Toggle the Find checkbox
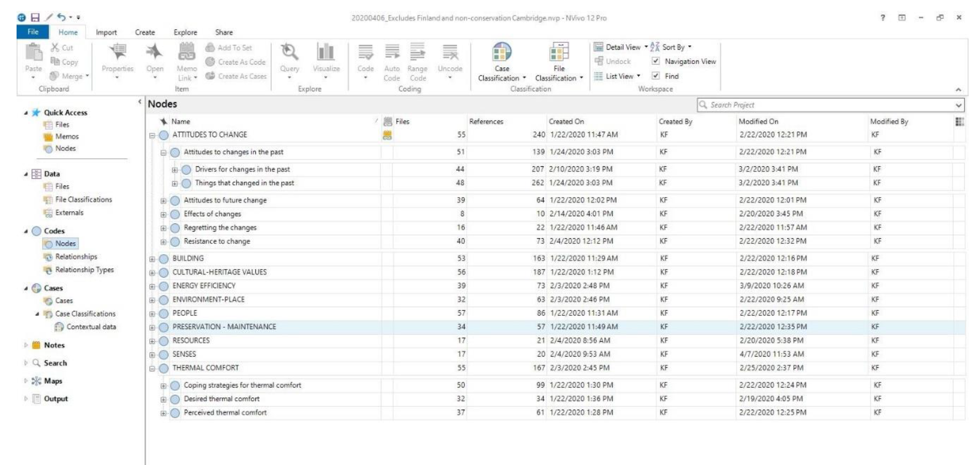The height and width of the screenshot is (465, 980). 656,75
